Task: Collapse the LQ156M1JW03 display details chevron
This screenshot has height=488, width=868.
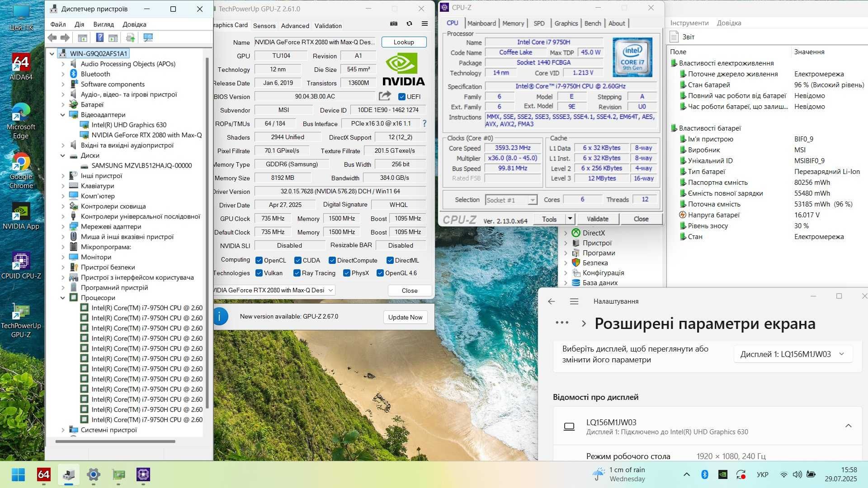Action: 849,426
